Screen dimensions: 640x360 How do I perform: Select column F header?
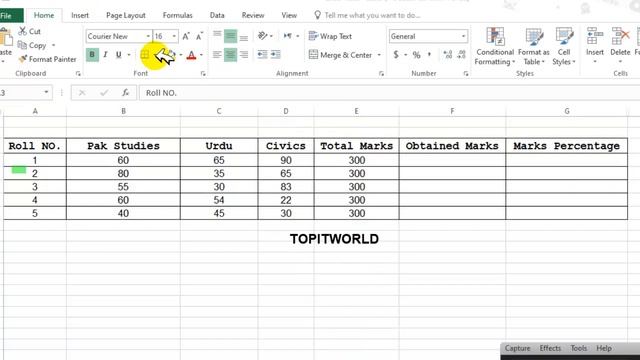[452, 111]
